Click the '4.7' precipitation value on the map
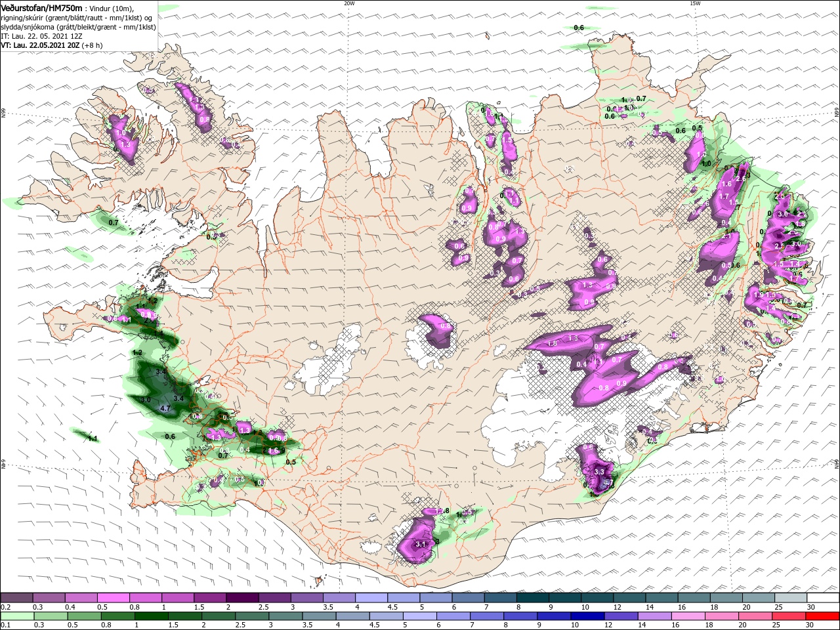The image size is (840, 630). pos(165,408)
